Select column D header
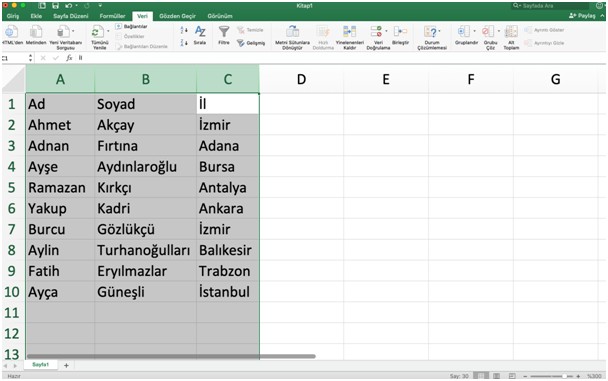Image resolution: width=608 pixels, height=381 pixels. point(301,79)
